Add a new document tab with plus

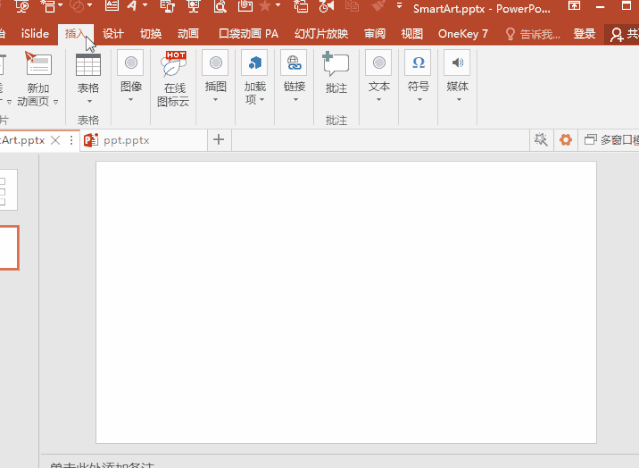pyautogui.click(x=219, y=140)
